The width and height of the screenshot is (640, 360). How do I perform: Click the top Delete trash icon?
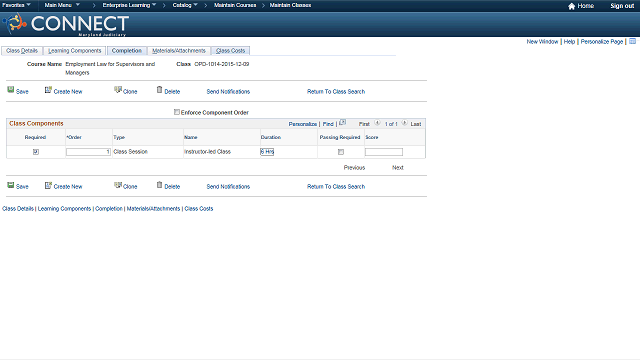click(160, 90)
